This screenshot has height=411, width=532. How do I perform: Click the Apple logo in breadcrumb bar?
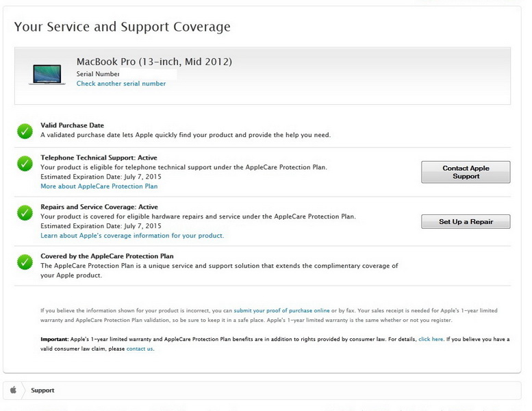click(13, 390)
